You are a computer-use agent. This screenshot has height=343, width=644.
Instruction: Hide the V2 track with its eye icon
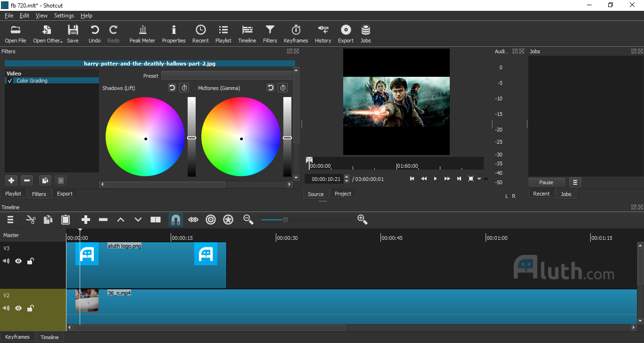click(18, 309)
